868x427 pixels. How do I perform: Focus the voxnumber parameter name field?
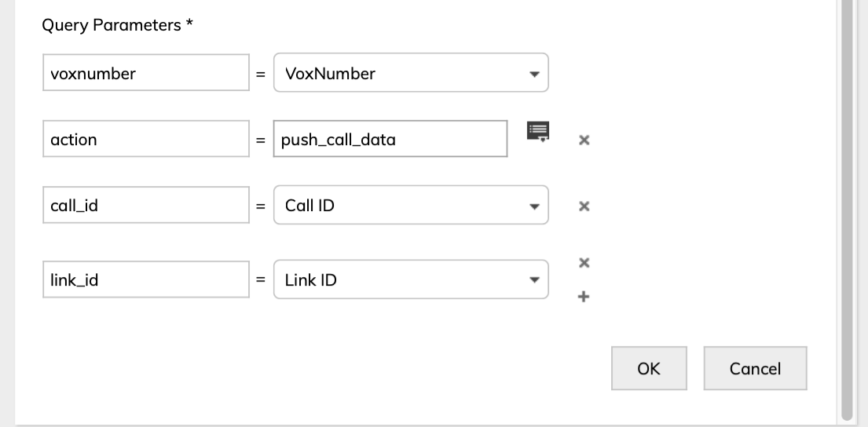145,74
